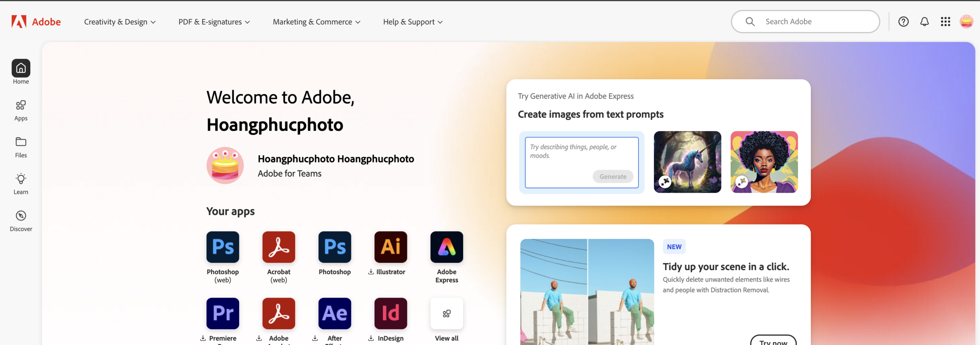Click the large cake profile picture
This screenshot has width=980, height=345.
tap(225, 166)
